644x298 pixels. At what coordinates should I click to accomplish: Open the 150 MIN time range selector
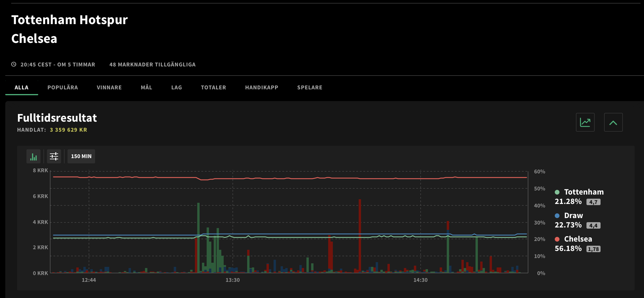pyautogui.click(x=81, y=156)
